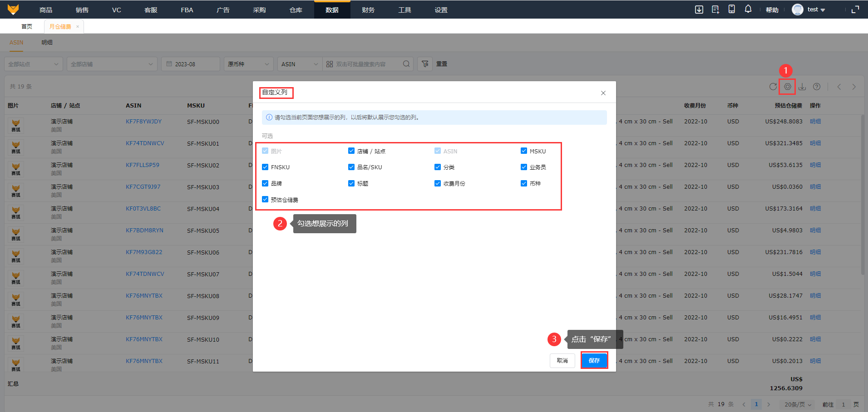Image resolution: width=868 pixels, height=412 pixels.
Task: Expand the 全部站点 dropdown
Action: 34,64
